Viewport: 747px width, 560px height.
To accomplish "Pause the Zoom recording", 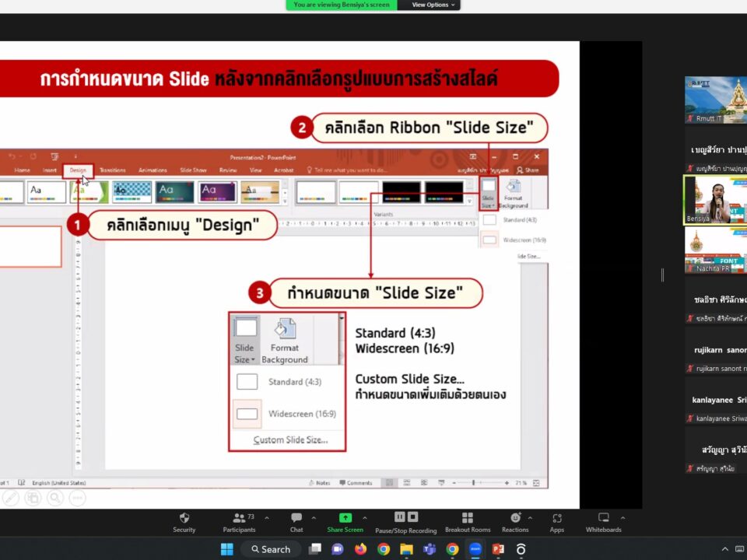I will (x=400, y=517).
